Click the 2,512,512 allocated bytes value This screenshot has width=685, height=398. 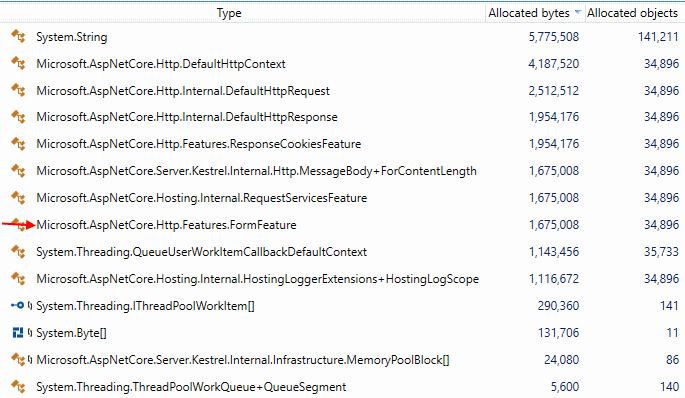point(554,91)
